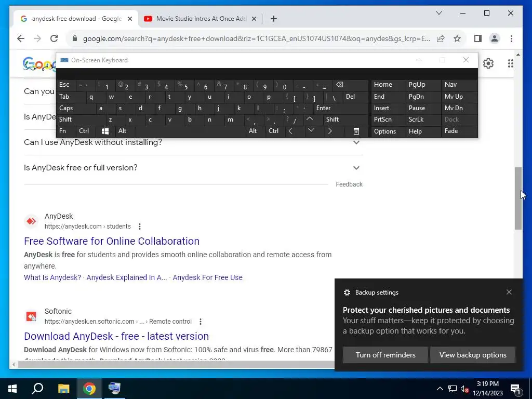532x399 pixels.
Task: Open more options for Softonic result
Action: click(201, 321)
